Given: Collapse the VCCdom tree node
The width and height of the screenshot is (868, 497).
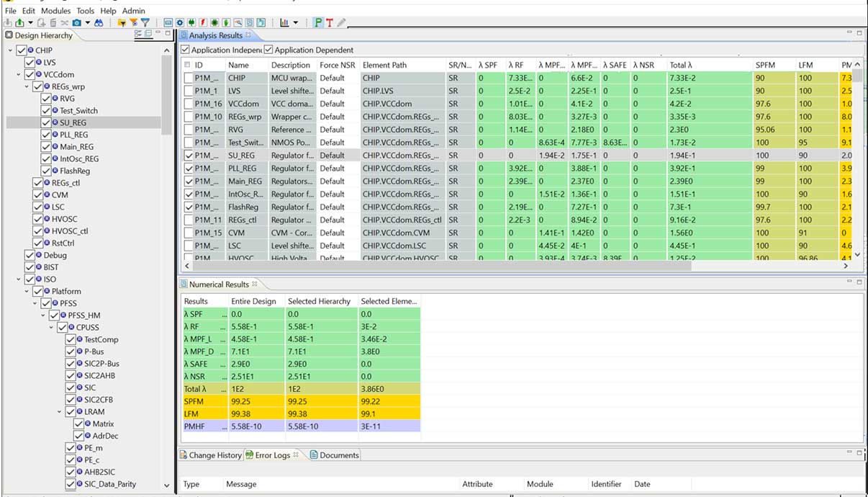Looking at the screenshot, I should pyautogui.click(x=18, y=74).
